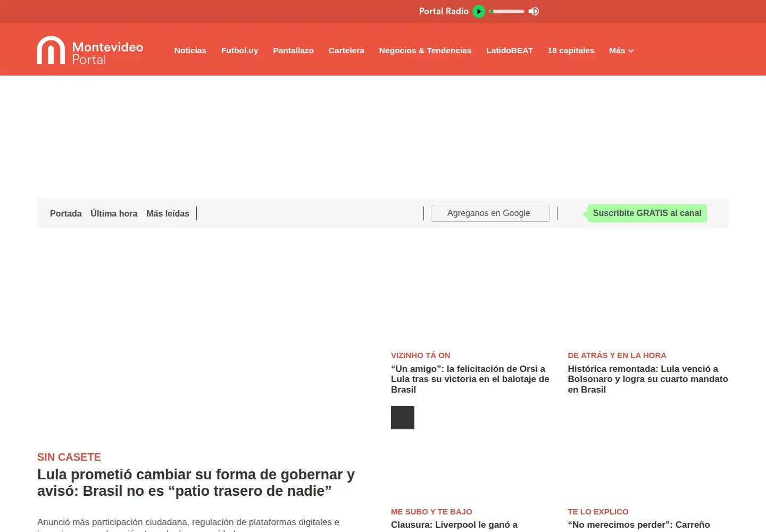Open DE ATRÁS Y EN LA HORA category
The width and height of the screenshot is (766, 532).
[617, 355]
